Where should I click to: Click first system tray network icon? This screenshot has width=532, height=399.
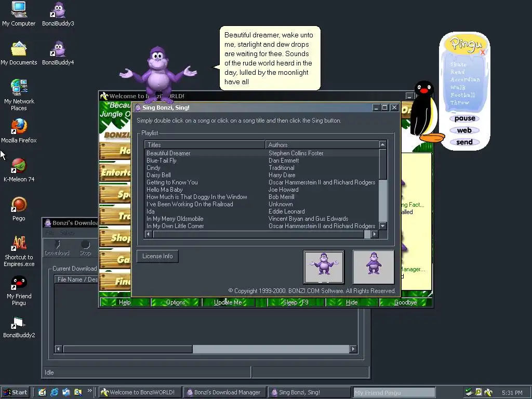tap(469, 392)
